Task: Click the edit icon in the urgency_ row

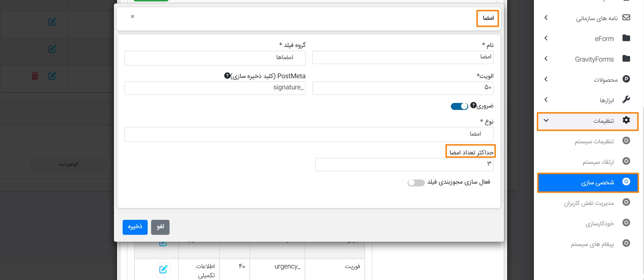Action: pos(163,270)
